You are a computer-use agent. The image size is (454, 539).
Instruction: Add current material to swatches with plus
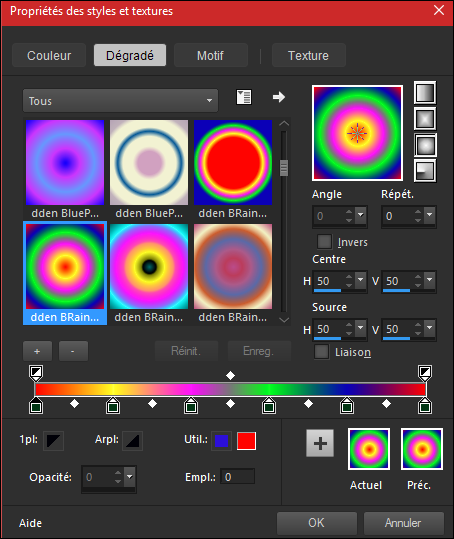coord(320,443)
